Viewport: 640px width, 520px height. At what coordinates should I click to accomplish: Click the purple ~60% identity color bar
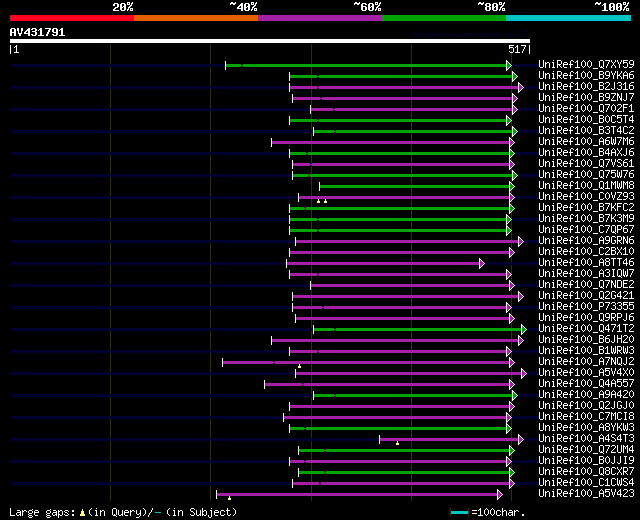(320, 18)
